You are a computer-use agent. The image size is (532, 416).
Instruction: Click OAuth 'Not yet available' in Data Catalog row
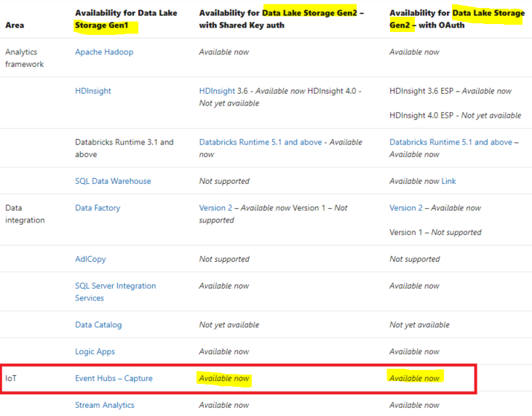(419, 325)
